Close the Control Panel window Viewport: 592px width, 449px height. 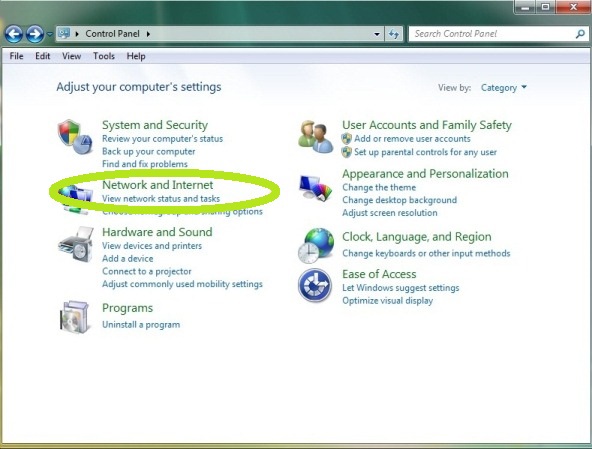573,7
